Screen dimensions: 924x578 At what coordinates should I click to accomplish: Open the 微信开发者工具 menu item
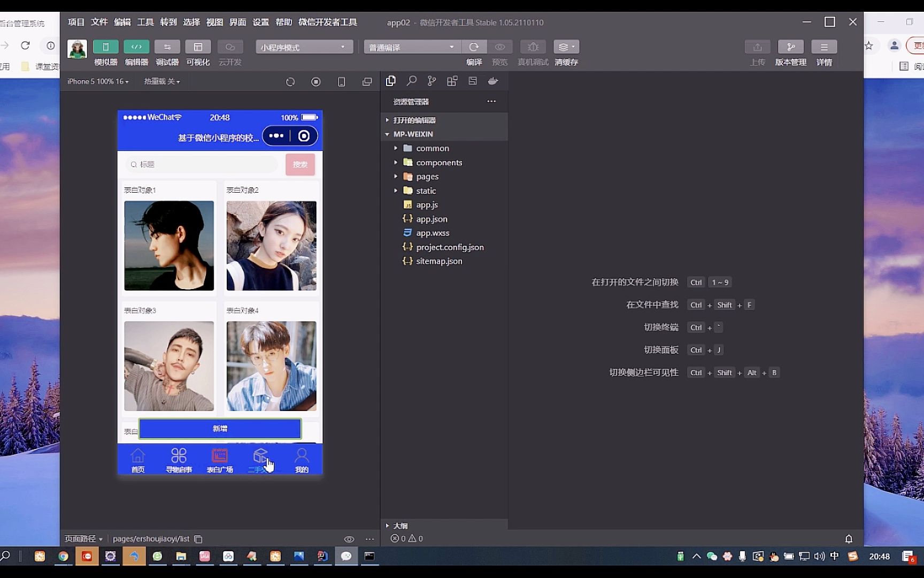326,22
